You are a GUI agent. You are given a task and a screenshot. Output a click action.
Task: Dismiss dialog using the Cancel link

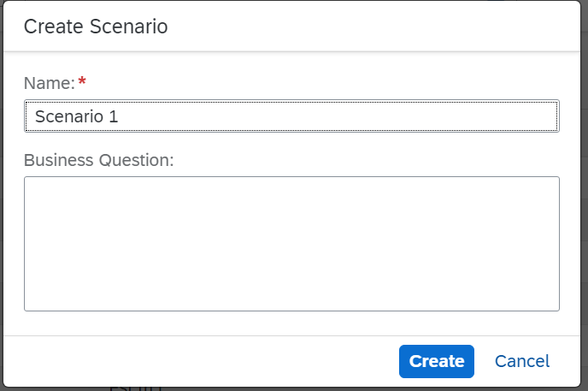pyautogui.click(x=521, y=361)
